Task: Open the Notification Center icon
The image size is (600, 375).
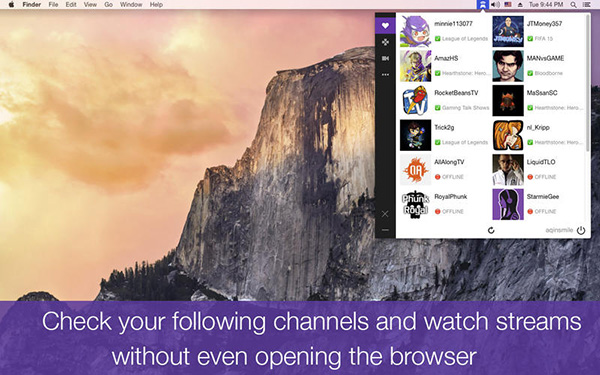Action: click(x=586, y=5)
